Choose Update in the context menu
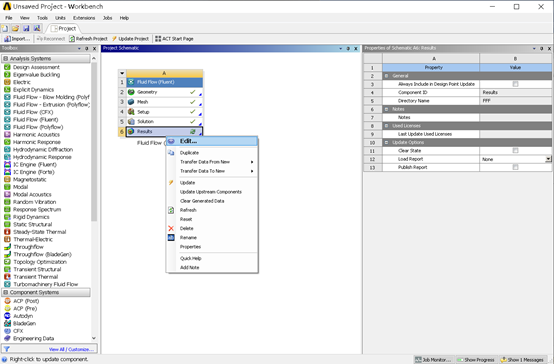This screenshot has height=364, width=554. 212,183
